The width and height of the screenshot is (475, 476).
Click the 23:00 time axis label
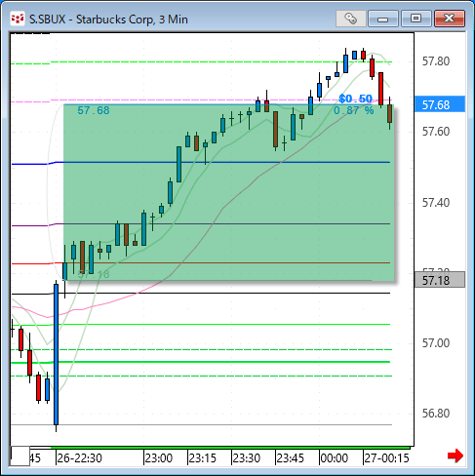tap(158, 458)
